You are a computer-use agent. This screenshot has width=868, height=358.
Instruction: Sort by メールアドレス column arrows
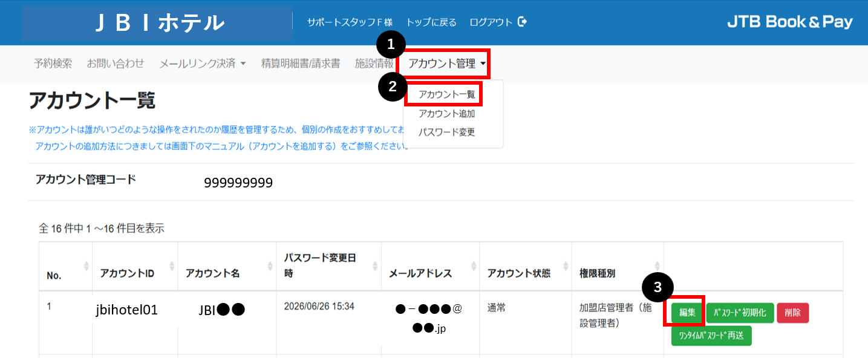click(473, 266)
